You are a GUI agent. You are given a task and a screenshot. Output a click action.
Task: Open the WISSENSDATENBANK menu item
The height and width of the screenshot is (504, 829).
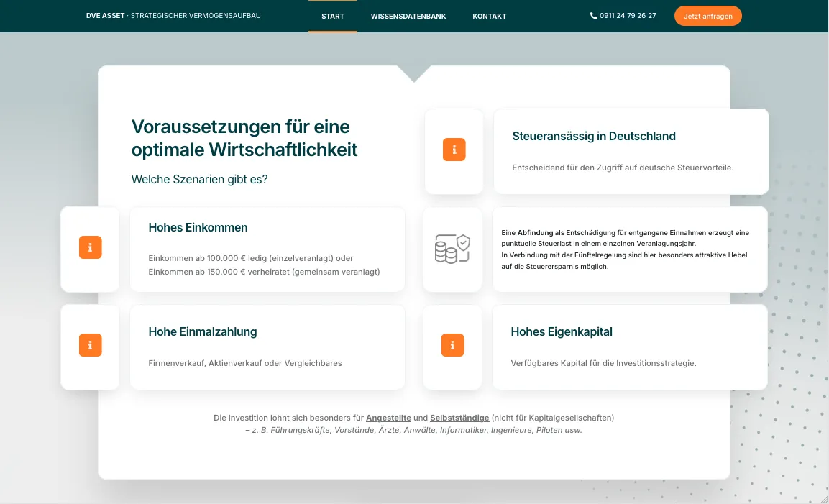(x=408, y=17)
